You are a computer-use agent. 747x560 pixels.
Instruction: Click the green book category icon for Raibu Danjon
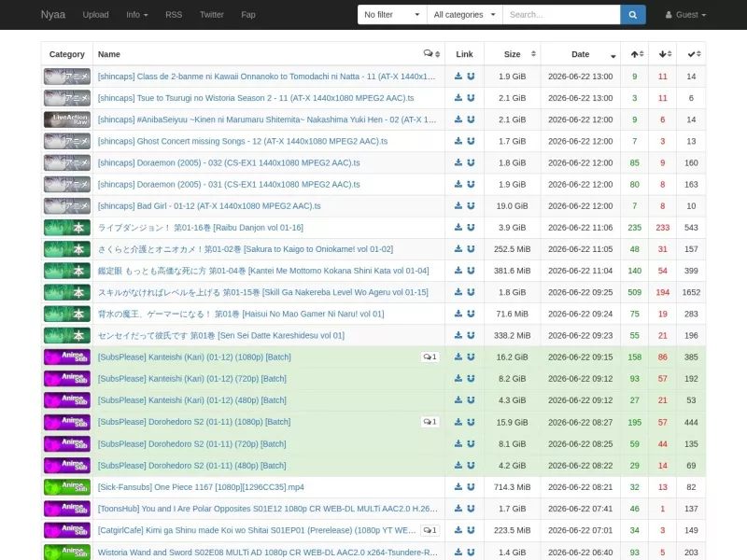(x=67, y=228)
